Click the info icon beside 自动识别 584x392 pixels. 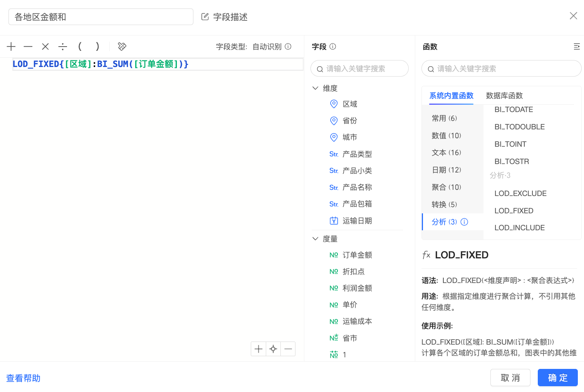click(288, 47)
